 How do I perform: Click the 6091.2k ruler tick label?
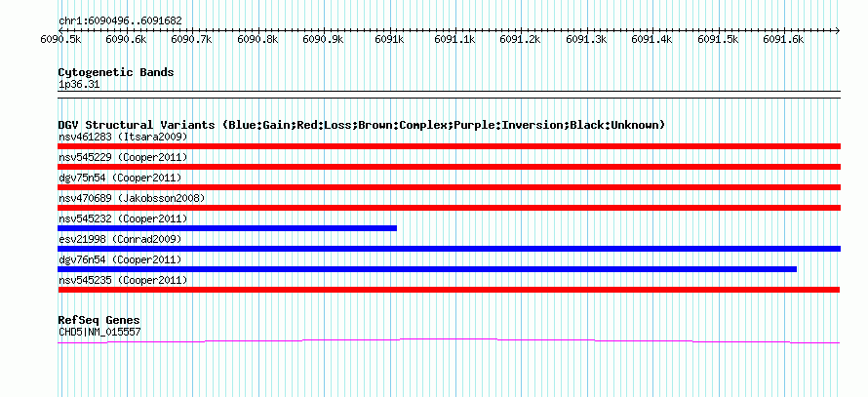[521, 39]
